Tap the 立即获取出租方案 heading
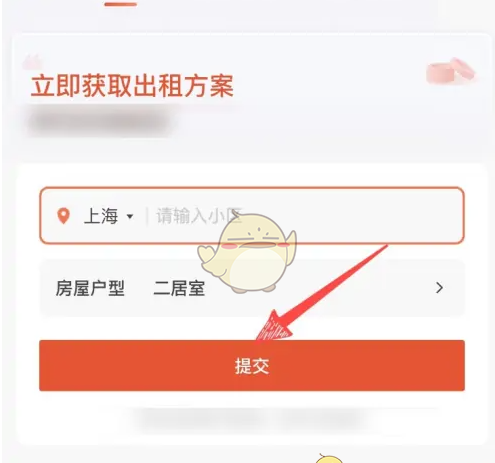The height and width of the screenshot is (463, 495). (x=132, y=86)
